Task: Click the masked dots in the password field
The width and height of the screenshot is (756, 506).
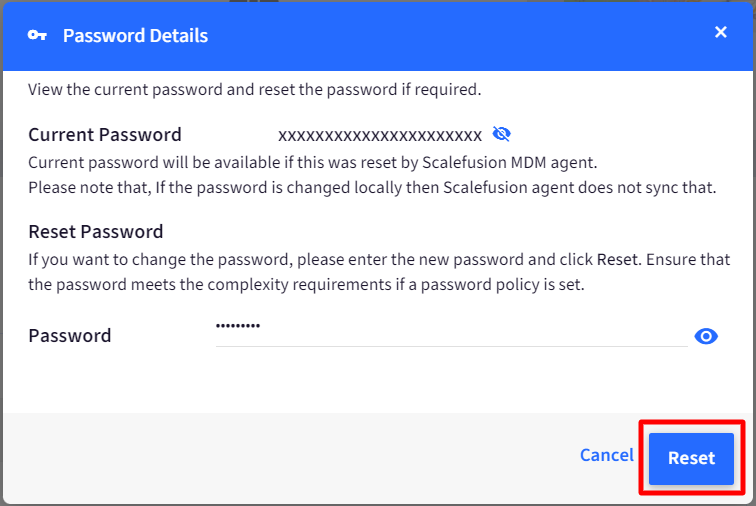Action: click(238, 326)
